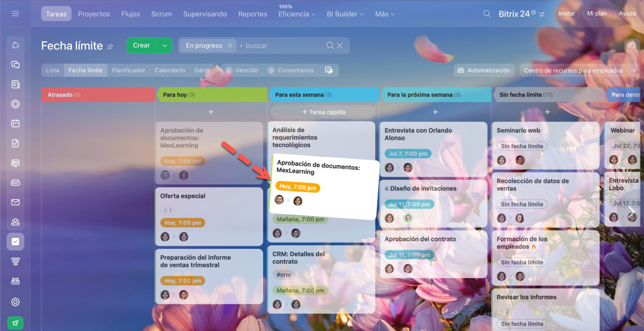Open the Scrum tab
644x331 pixels.
(x=162, y=14)
